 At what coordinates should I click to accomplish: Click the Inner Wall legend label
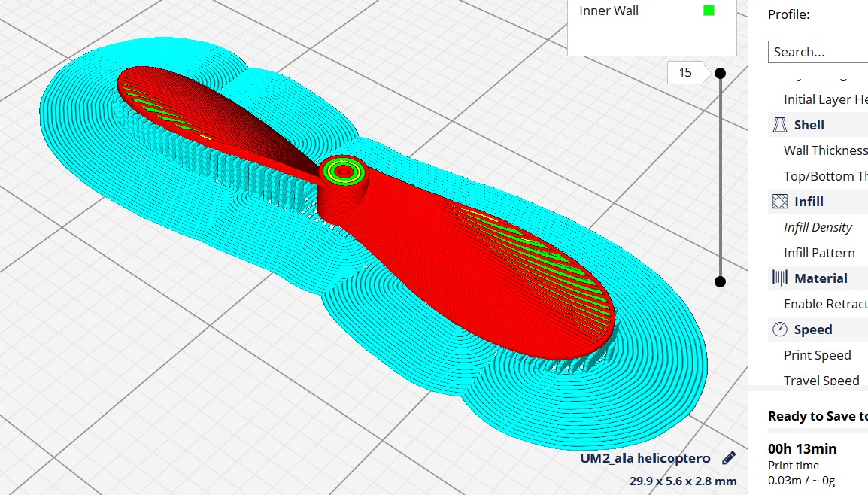tap(609, 11)
